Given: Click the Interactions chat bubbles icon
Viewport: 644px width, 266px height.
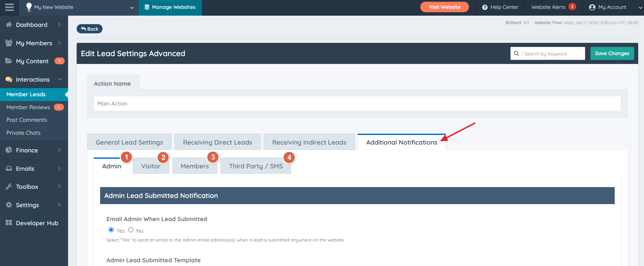Looking at the screenshot, I should (x=9, y=79).
